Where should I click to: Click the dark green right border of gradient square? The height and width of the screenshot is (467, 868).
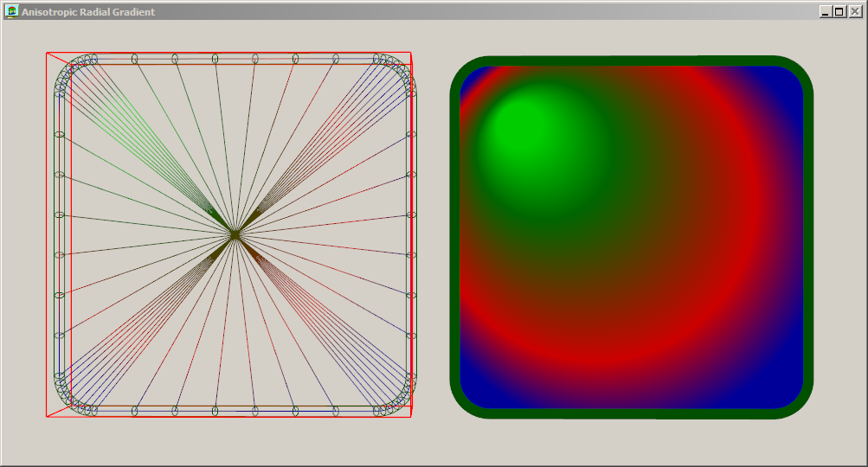[808, 238]
